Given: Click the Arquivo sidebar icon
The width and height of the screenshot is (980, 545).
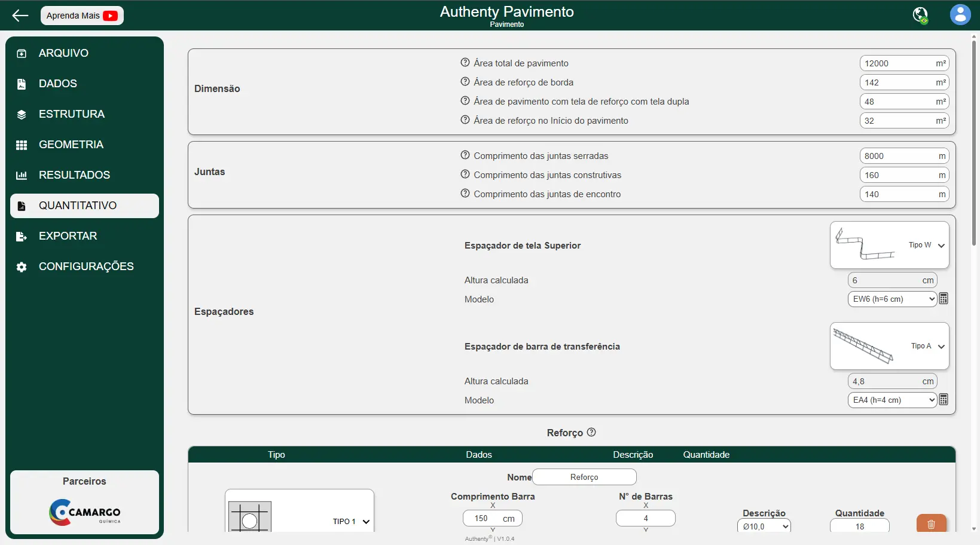Looking at the screenshot, I should click(22, 53).
